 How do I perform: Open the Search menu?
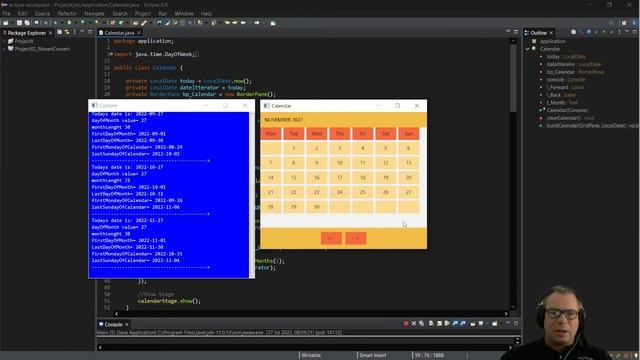(x=120, y=13)
